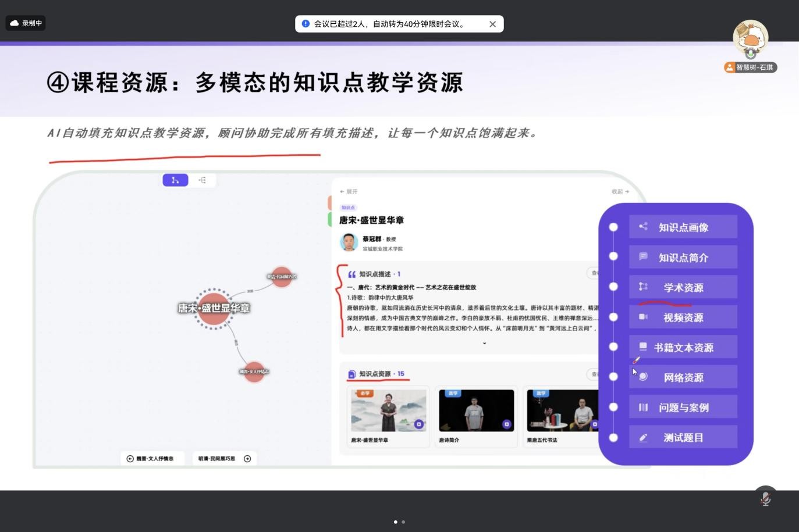This screenshot has height=532, width=799.
Task: Click the chat bubble icon beside 知识点简介
Action: pyautogui.click(x=643, y=256)
